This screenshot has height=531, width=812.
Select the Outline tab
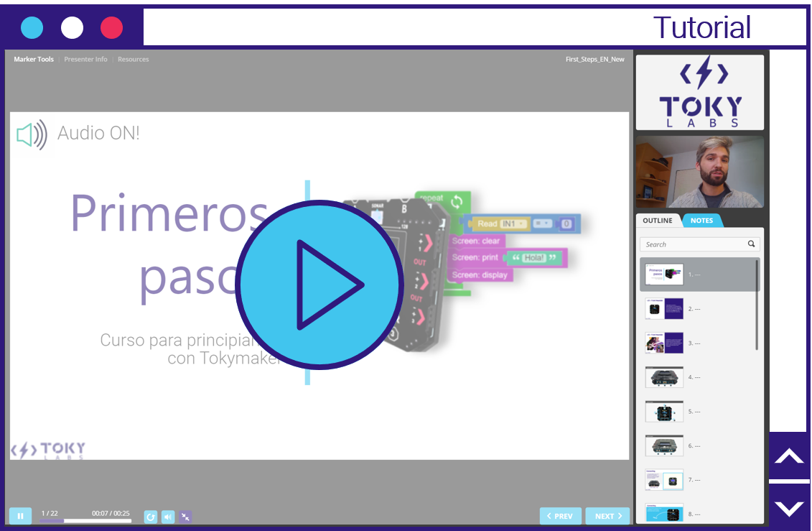(658, 221)
